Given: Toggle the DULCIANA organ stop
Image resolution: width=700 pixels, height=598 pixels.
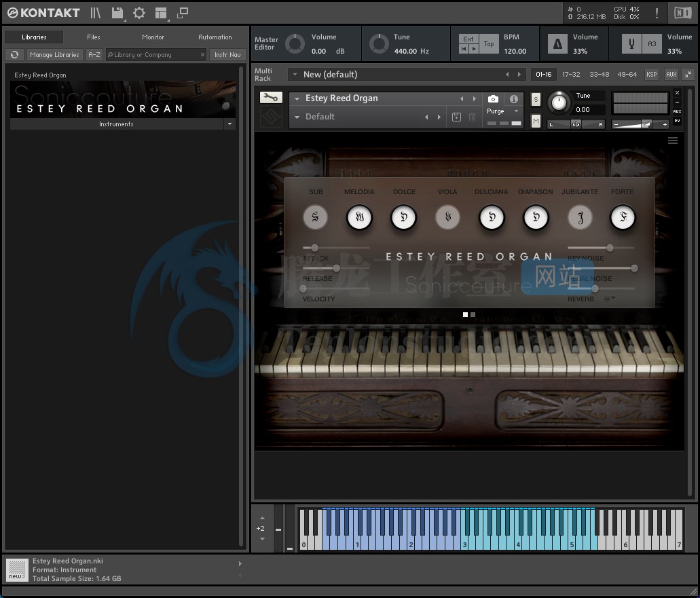Looking at the screenshot, I should coord(492,217).
